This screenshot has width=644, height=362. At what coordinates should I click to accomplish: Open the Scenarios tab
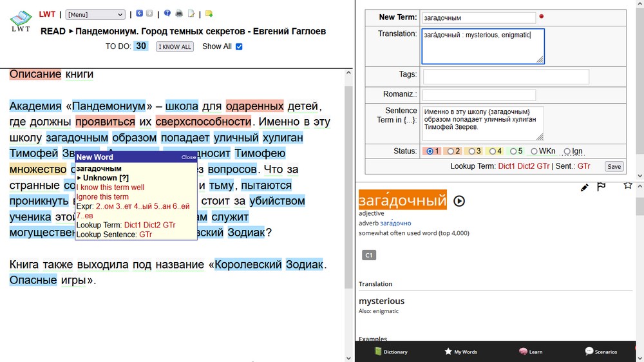(x=601, y=352)
